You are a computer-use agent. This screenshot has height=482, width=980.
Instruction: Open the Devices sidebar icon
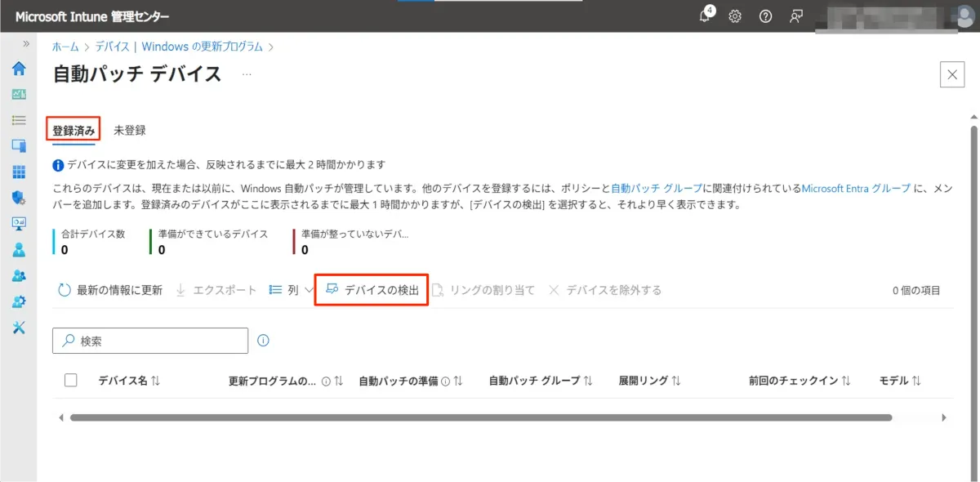[x=19, y=145]
